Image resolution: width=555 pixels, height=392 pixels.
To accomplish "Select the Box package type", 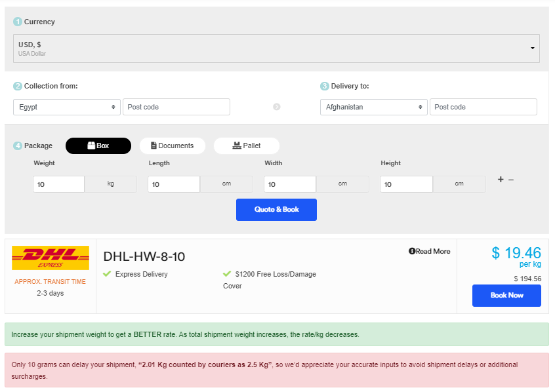I will click(98, 146).
